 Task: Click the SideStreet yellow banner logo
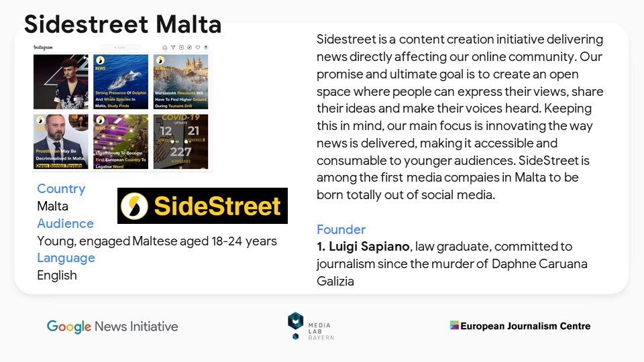point(203,206)
